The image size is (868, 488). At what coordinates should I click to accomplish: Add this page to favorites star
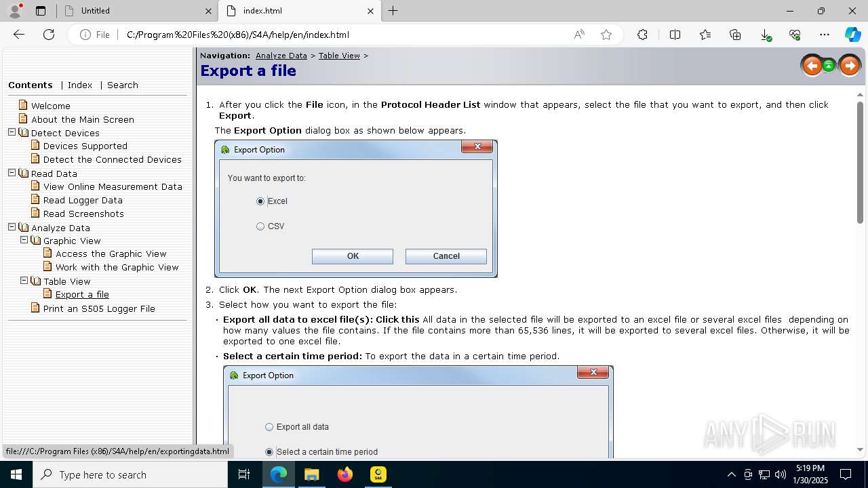click(x=606, y=35)
